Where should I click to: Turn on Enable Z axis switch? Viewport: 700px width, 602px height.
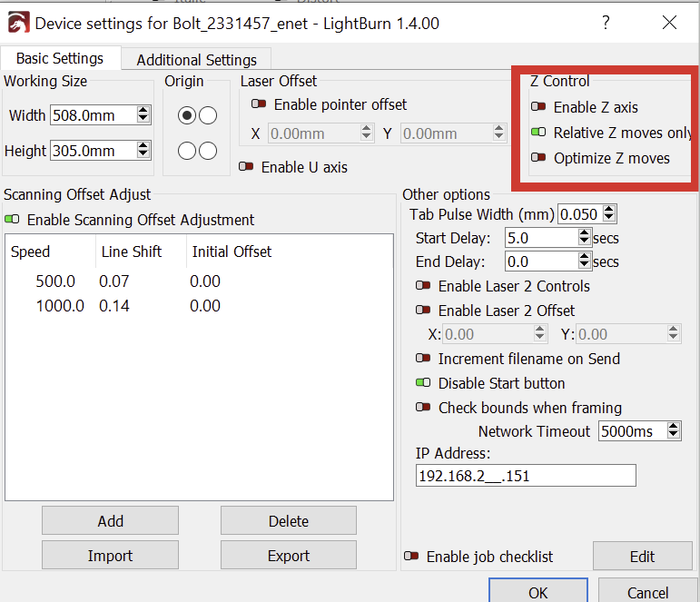(538, 106)
